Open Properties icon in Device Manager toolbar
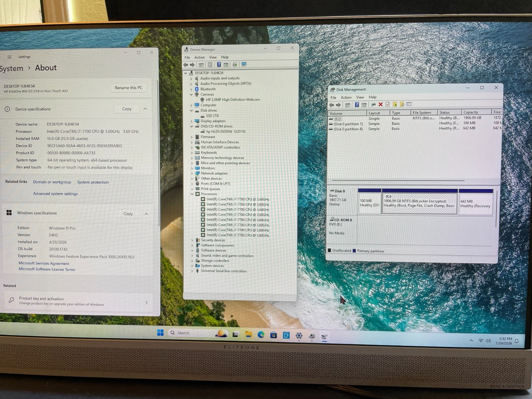 pyautogui.click(x=210, y=65)
